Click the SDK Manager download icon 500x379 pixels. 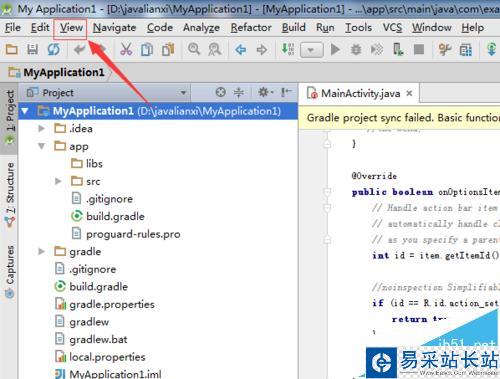coord(492,50)
